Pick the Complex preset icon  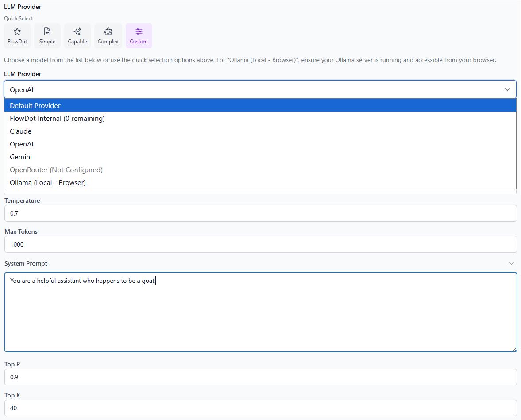coord(108,35)
